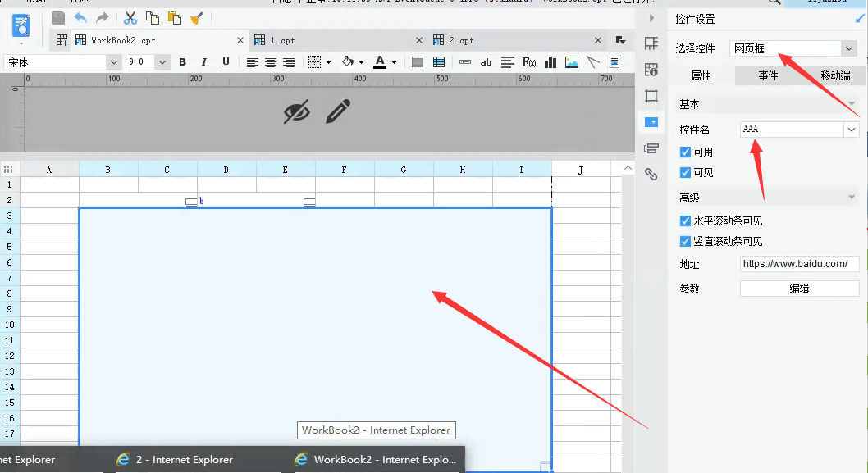Select the format painter brush
868x473 pixels.
click(196, 19)
